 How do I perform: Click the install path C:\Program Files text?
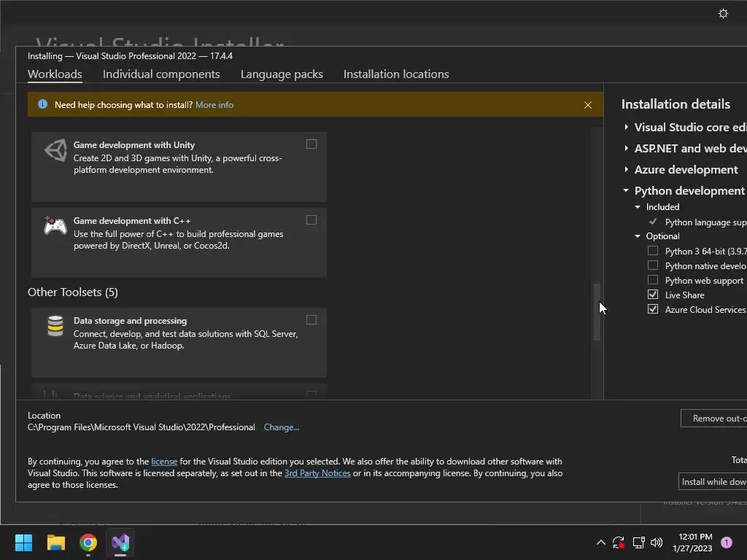141,427
